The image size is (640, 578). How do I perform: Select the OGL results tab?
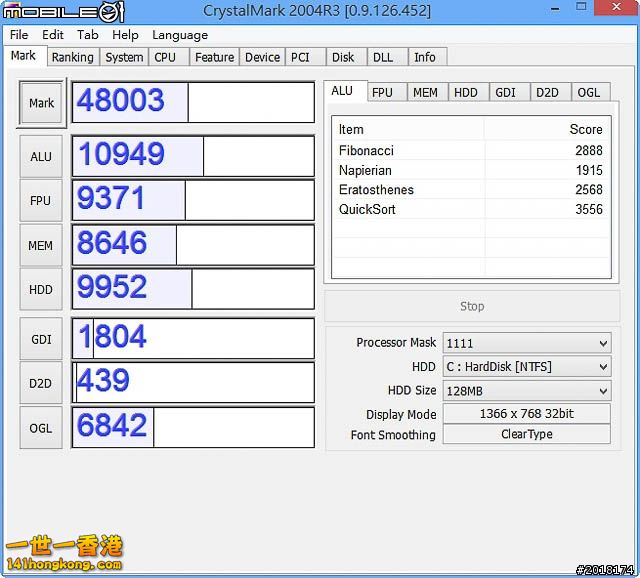(x=589, y=92)
